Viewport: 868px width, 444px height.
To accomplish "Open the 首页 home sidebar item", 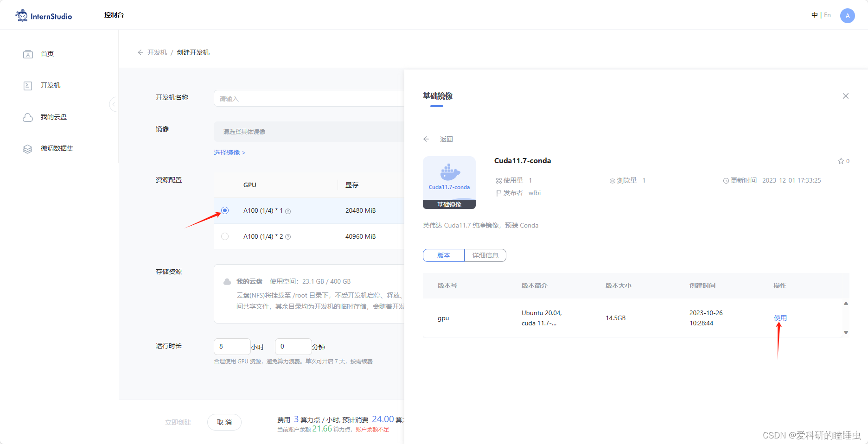I will pos(47,54).
